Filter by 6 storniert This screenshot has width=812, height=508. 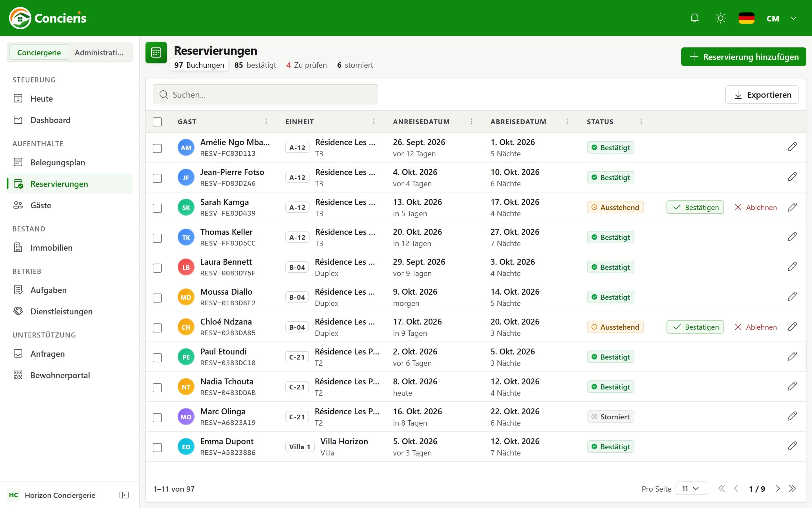[x=355, y=65]
